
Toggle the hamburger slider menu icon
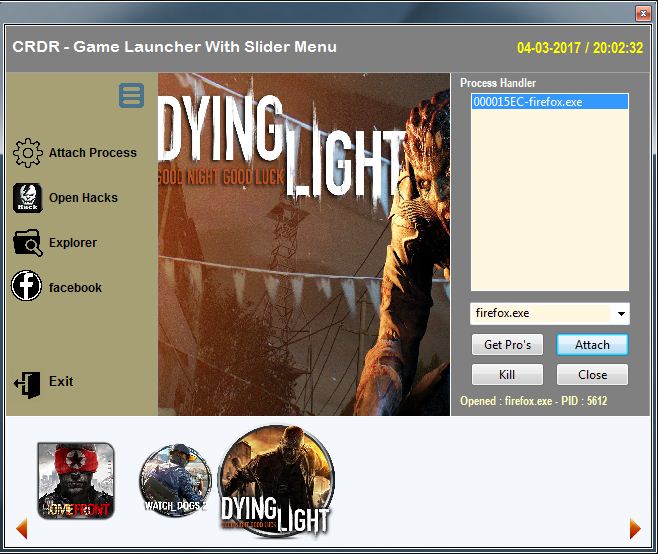131,95
